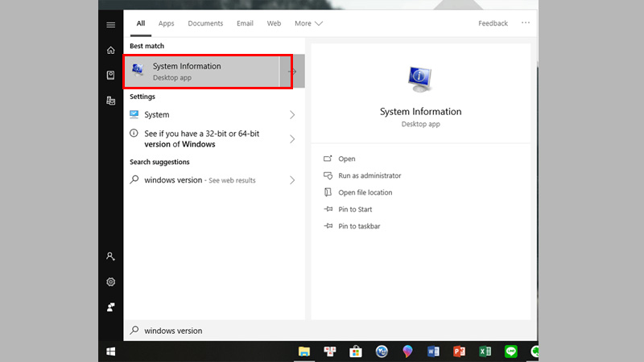Open LINE app from the taskbar

point(510,352)
